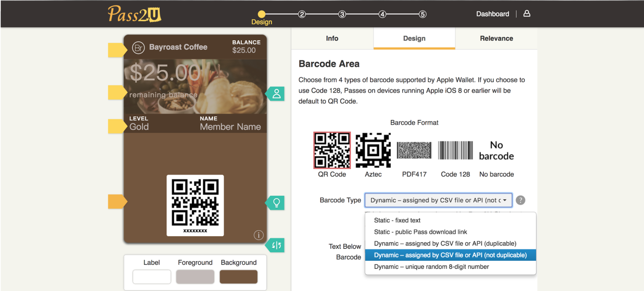The height and width of the screenshot is (291, 644).
Task: Click the Br logo on pass preview
Action: click(x=138, y=48)
